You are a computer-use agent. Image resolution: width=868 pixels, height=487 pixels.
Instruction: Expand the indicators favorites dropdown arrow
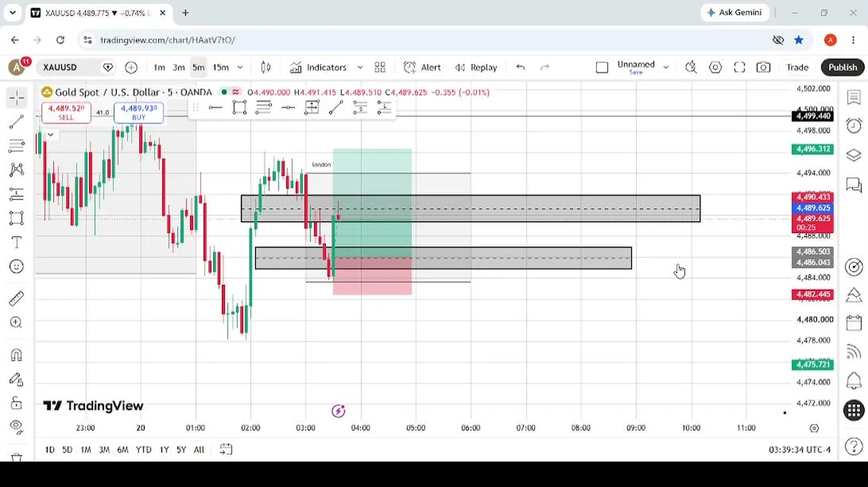point(360,67)
